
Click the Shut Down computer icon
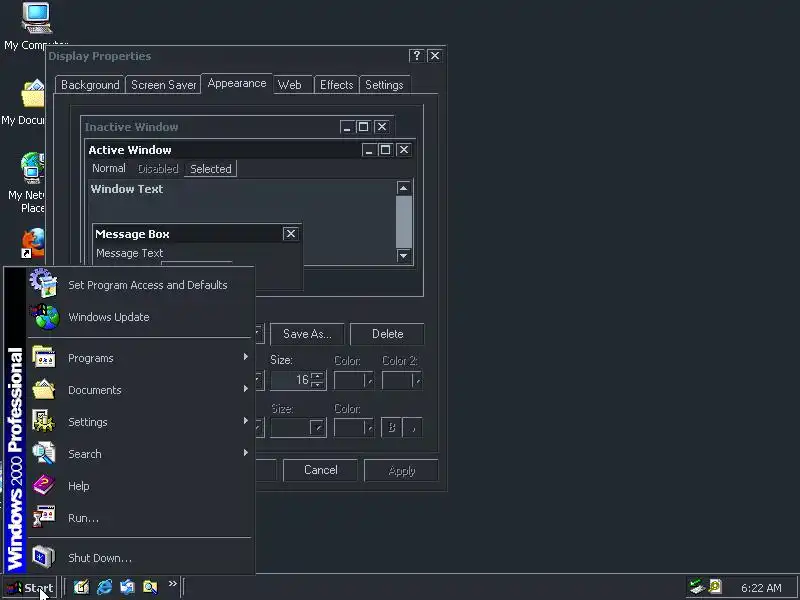tap(43, 557)
